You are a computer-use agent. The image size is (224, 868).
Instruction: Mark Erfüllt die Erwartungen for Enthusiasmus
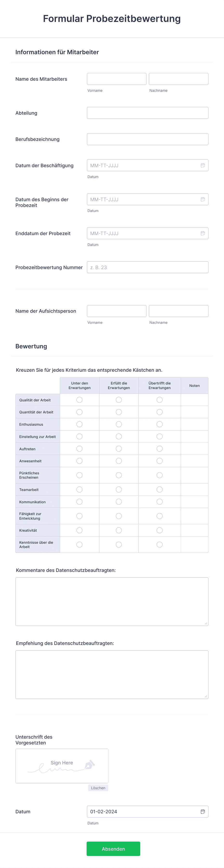119,424
